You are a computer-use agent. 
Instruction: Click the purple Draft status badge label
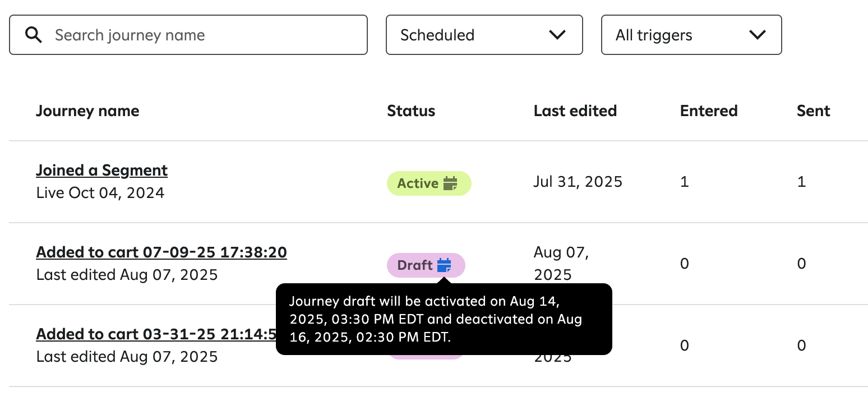(x=415, y=265)
